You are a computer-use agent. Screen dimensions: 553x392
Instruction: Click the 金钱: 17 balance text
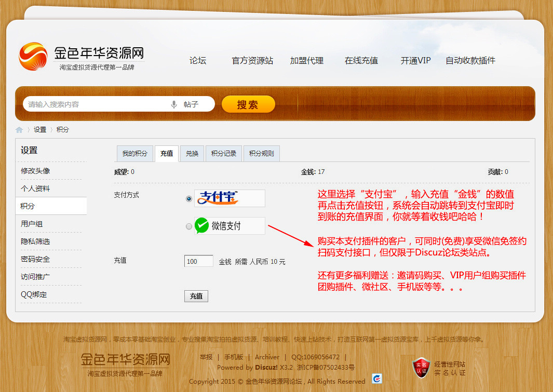coord(313,172)
